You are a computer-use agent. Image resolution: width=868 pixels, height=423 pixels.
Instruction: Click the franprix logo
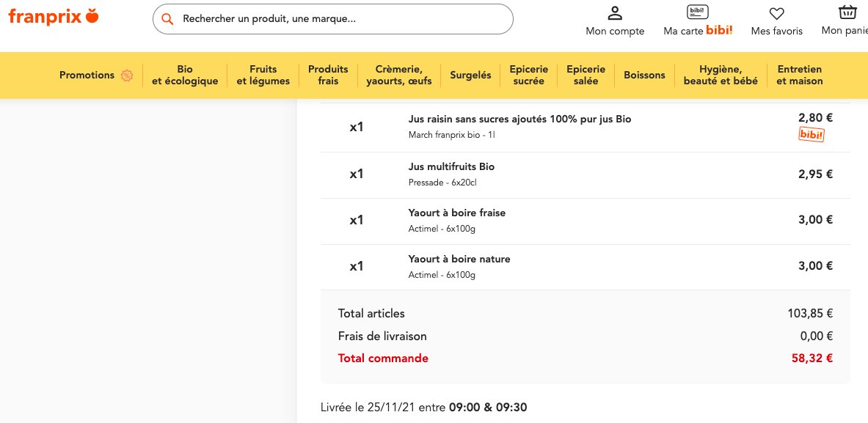(54, 17)
